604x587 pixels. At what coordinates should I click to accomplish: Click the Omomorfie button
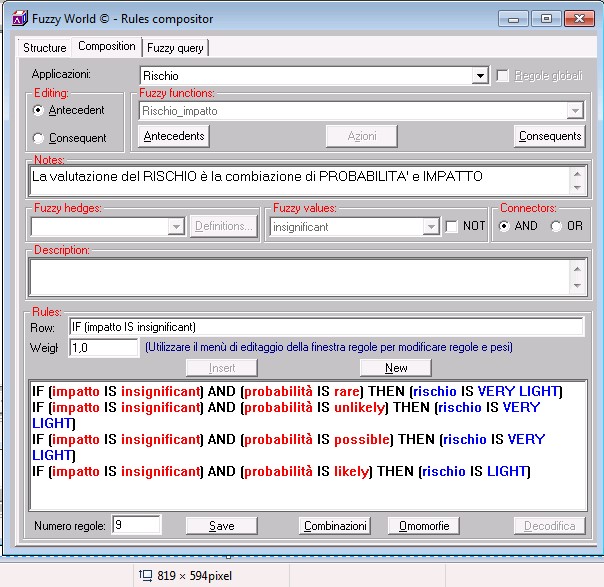[424, 526]
